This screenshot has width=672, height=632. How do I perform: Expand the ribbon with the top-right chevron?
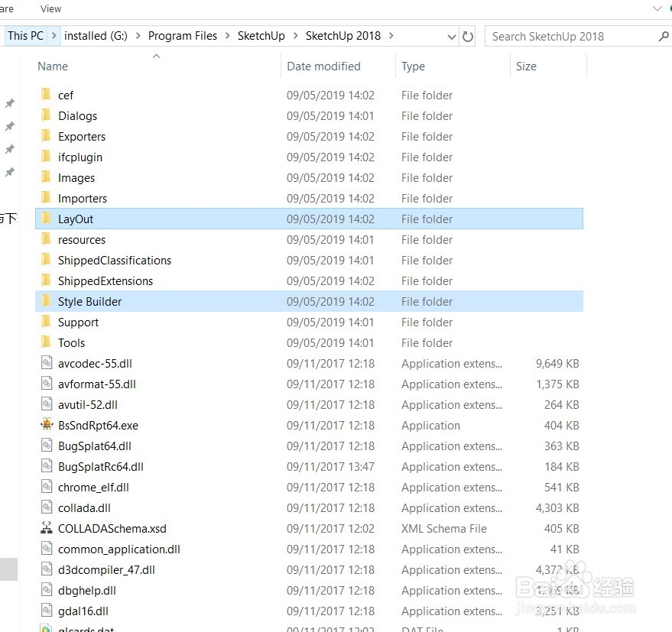(657, 8)
